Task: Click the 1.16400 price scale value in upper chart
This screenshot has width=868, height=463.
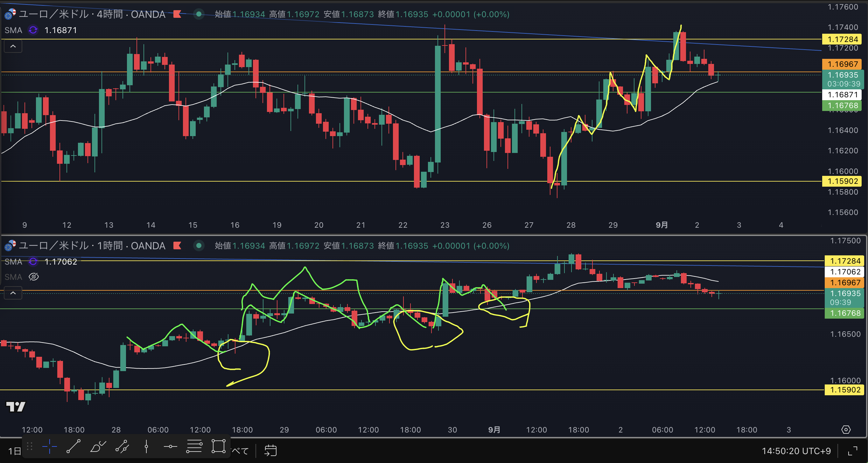Action: [843, 130]
